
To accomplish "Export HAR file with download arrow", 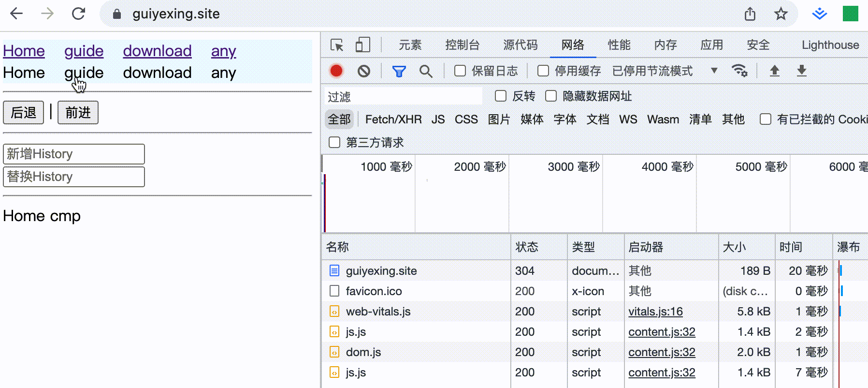I will (801, 71).
